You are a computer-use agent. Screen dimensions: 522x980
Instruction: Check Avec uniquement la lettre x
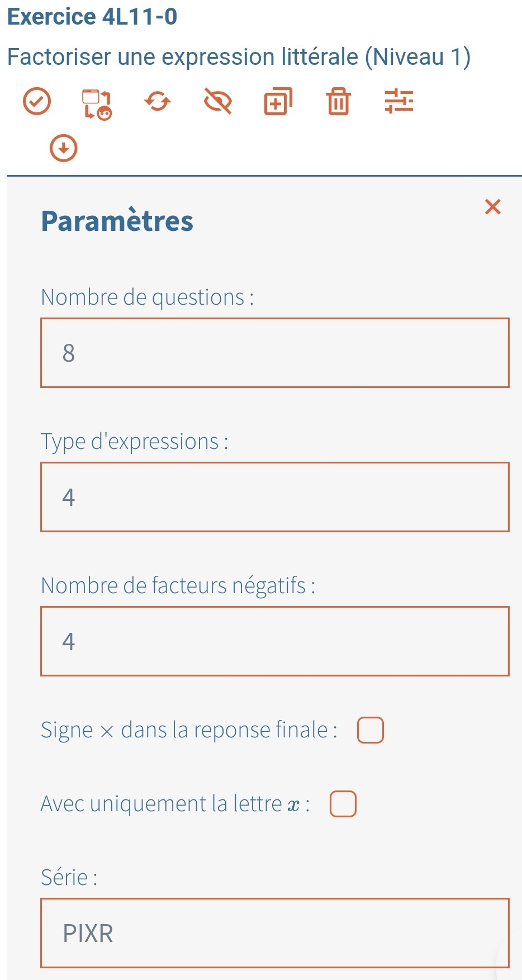pyautogui.click(x=343, y=804)
